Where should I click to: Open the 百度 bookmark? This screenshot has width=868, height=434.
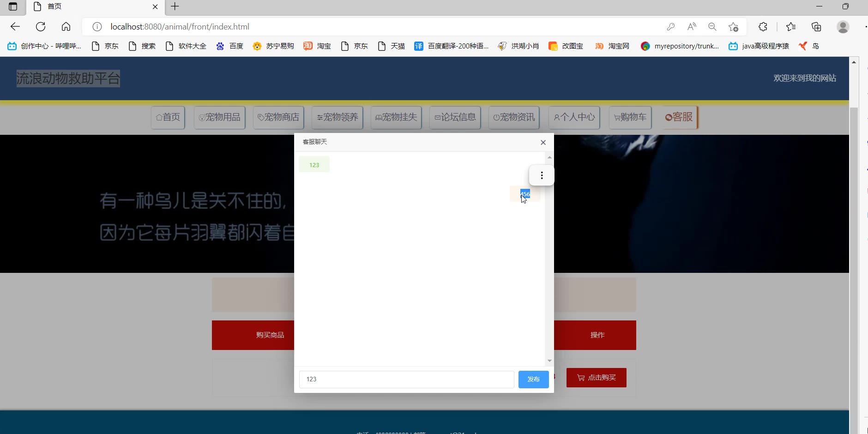pyautogui.click(x=229, y=46)
